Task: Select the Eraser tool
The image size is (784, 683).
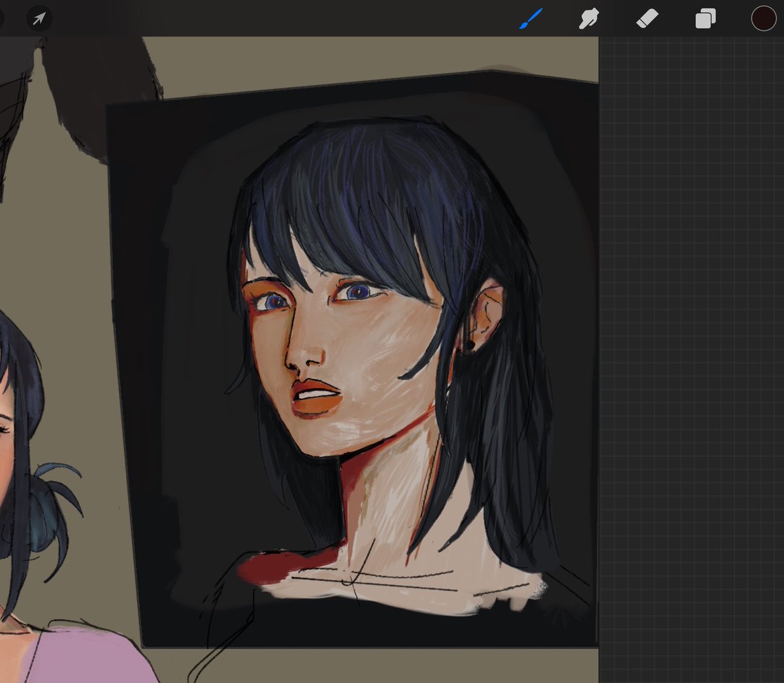Action: coord(647,18)
